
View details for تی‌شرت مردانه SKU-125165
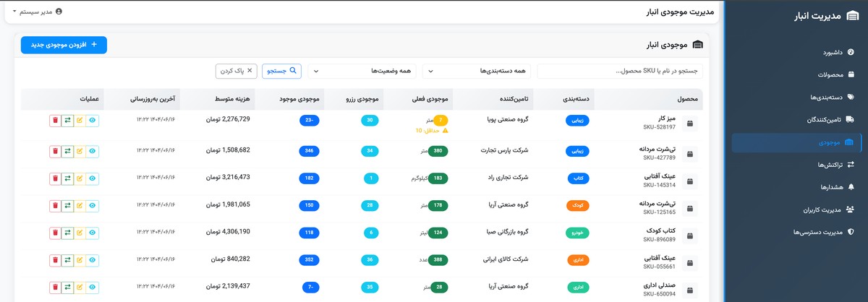93,205
